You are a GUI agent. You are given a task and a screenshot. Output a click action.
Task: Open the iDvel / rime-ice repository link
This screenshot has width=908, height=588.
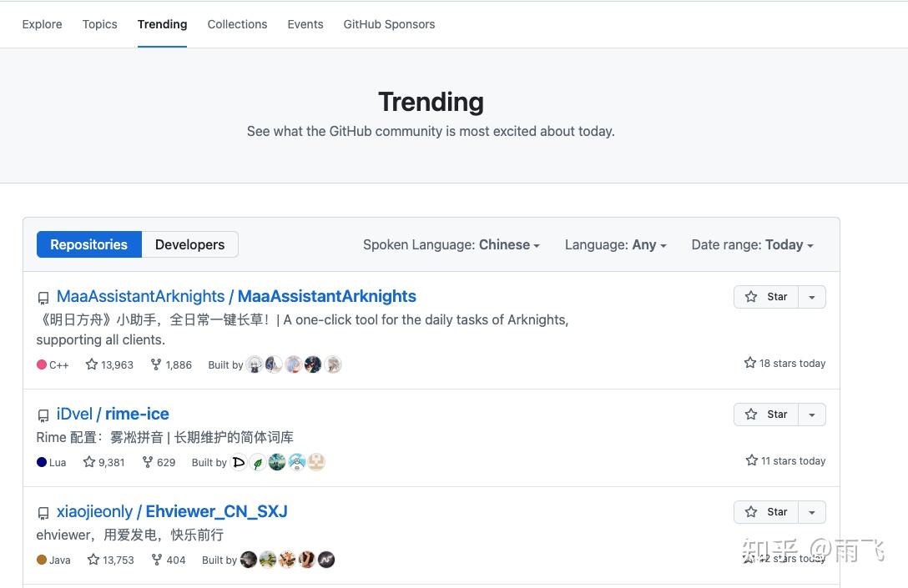[112, 414]
